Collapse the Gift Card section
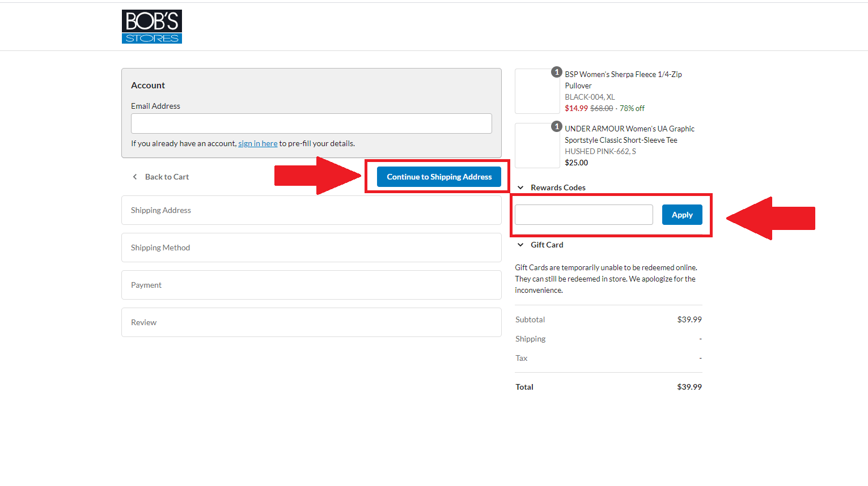The height and width of the screenshot is (486, 868). (520, 245)
